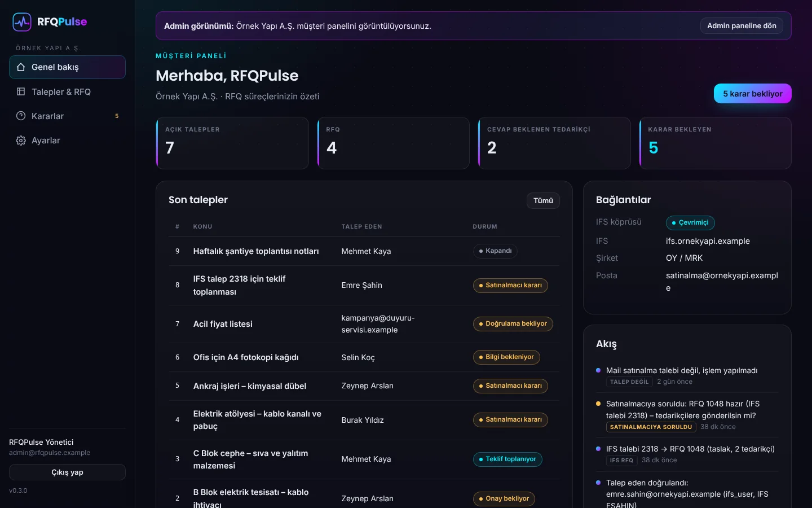Open Genel bakış in the sidebar

(x=67, y=67)
